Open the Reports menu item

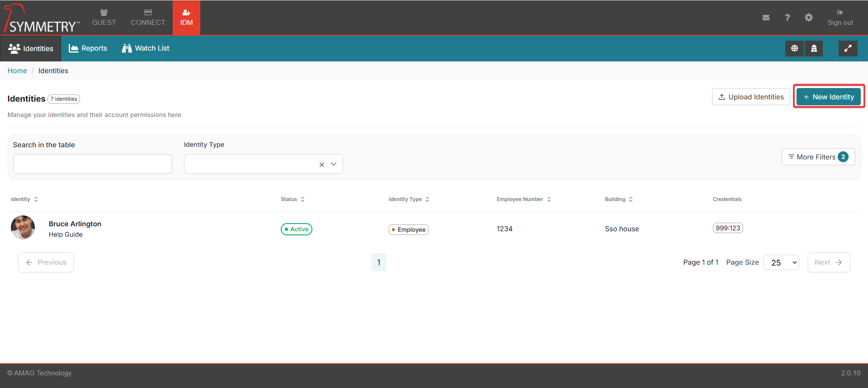click(x=88, y=48)
